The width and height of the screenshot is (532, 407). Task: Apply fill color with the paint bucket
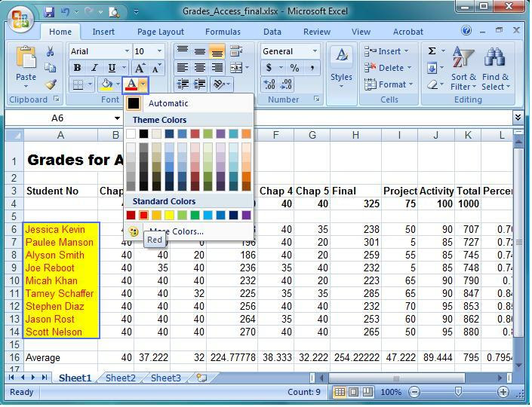tap(106, 84)
